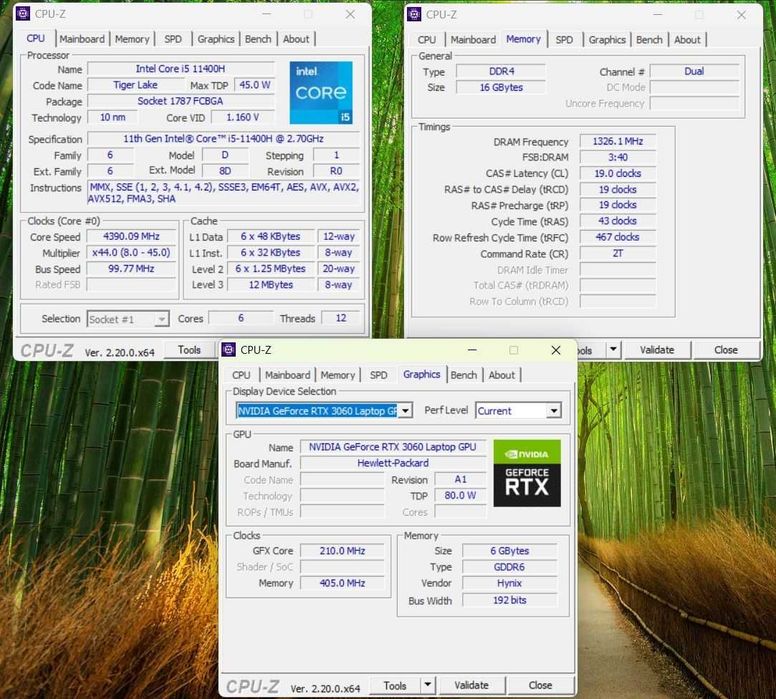Switch to CPU tab in Graphics window

click(x=241, y=375)
